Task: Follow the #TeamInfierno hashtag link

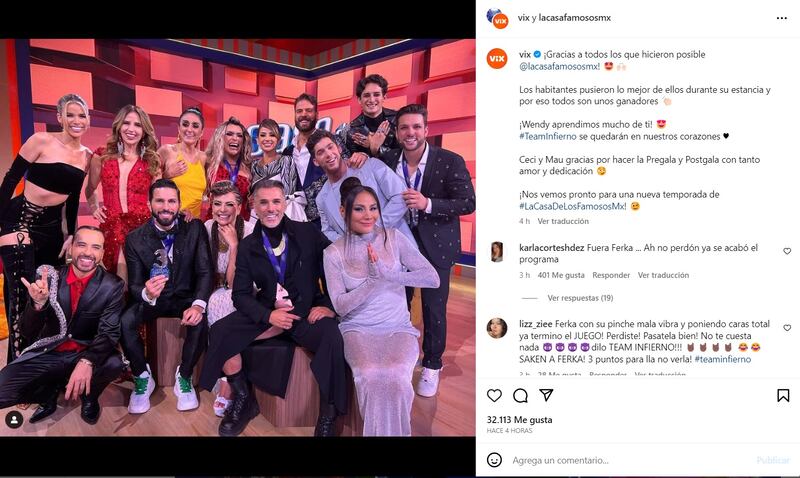Action: [x=547, y=137]
